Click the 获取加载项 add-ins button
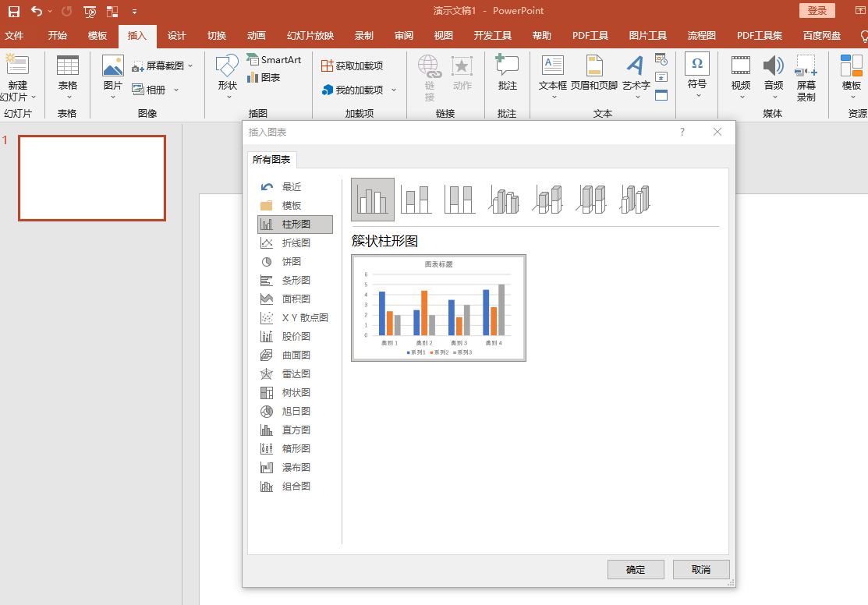 click(352, 65)
